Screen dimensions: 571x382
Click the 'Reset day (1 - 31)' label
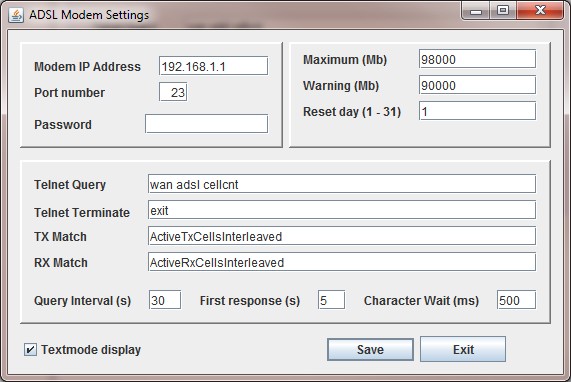point(352,111)
